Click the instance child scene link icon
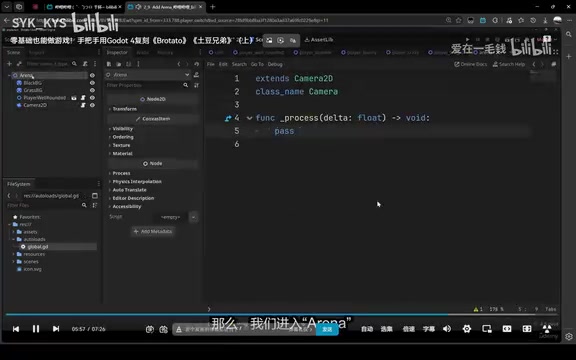The image size is (576, 360). [19, 64]
